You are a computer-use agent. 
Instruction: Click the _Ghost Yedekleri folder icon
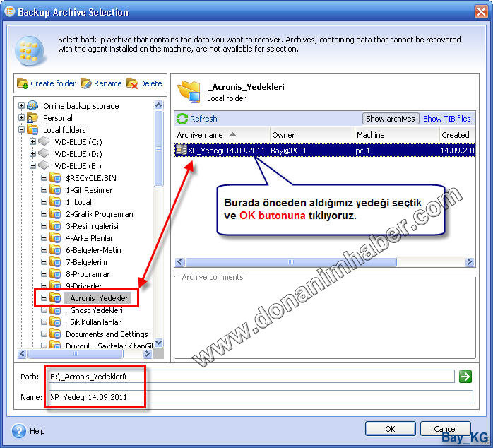(x=55, y=310)
